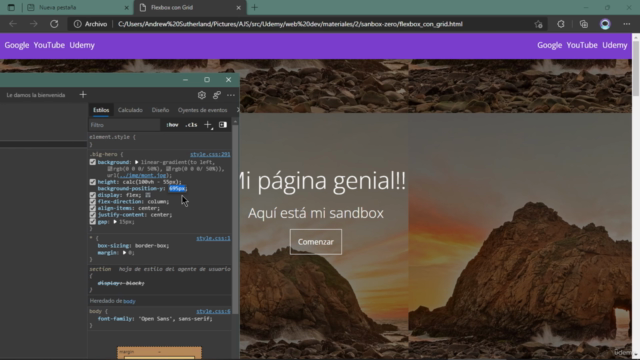Screen dimensions: 640x360
Task: Open the first rgb color swatch
Action: pyautogui.click(x=110, y=169)
